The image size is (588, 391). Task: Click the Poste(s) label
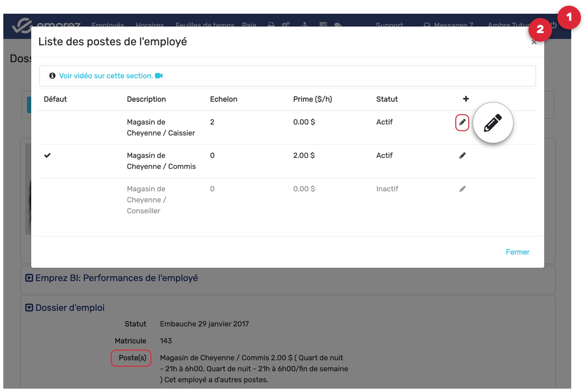tap(132, 358)
